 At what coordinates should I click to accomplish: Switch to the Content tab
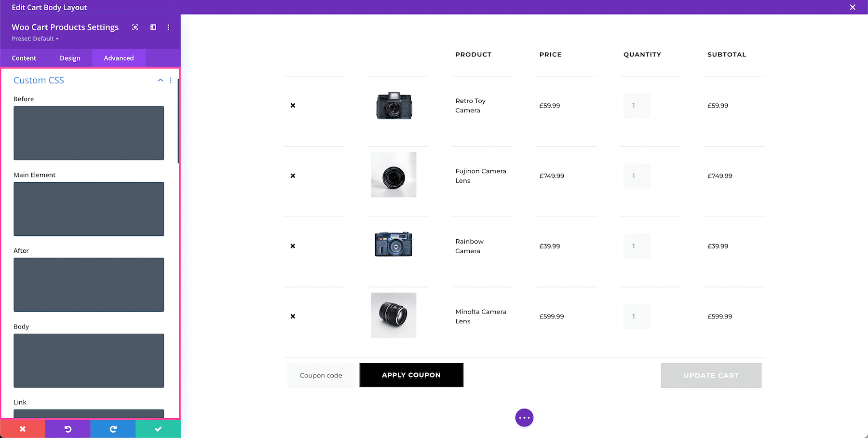24,58
